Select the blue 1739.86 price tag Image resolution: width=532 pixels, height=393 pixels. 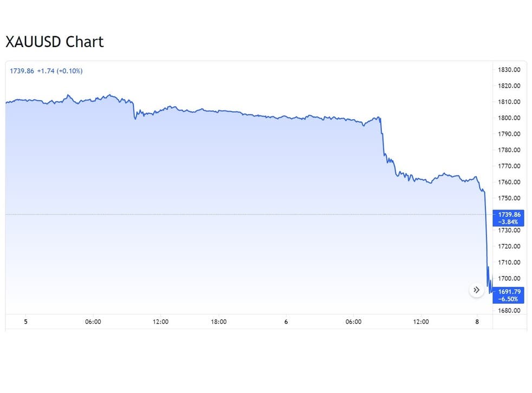pos(509,218)
